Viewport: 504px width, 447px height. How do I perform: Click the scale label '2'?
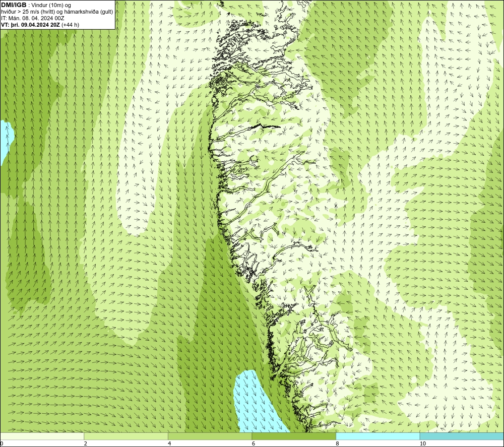click(86, 443)
